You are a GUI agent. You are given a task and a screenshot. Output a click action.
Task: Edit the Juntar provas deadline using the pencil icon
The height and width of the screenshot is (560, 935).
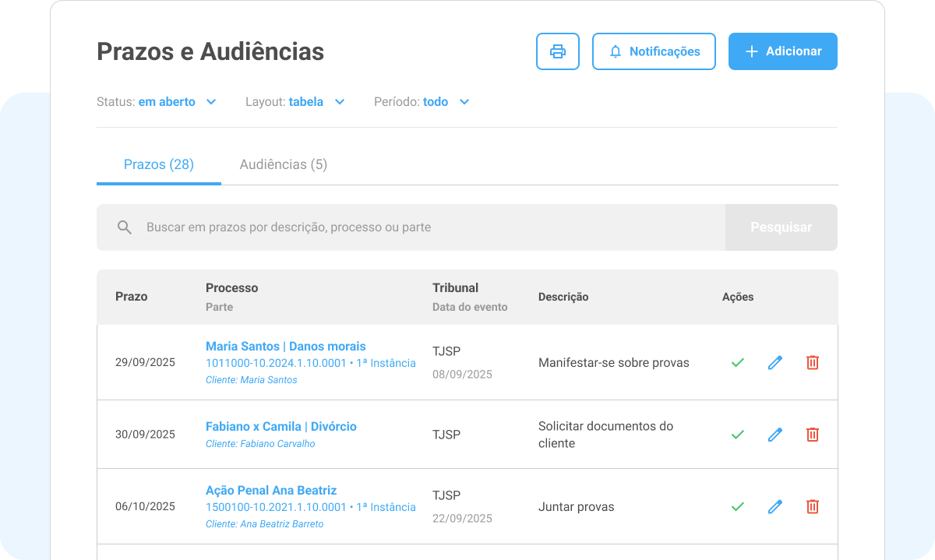coord(774,506)
